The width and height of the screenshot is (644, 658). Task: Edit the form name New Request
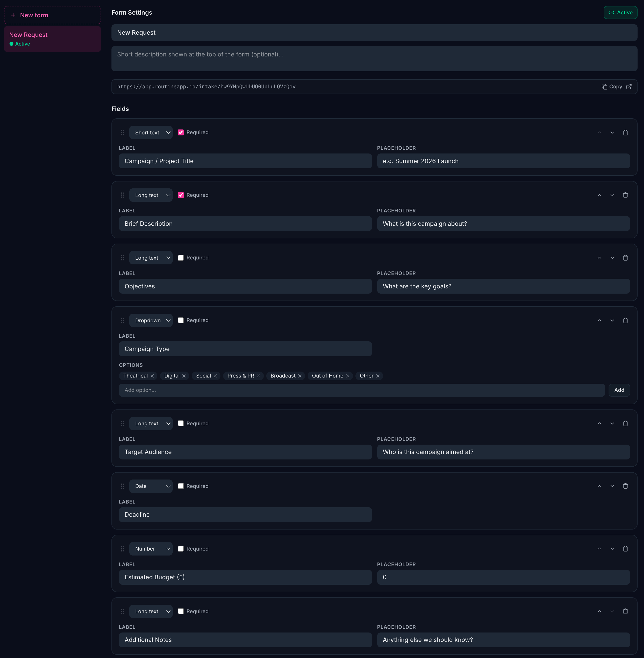coord(374,32)
